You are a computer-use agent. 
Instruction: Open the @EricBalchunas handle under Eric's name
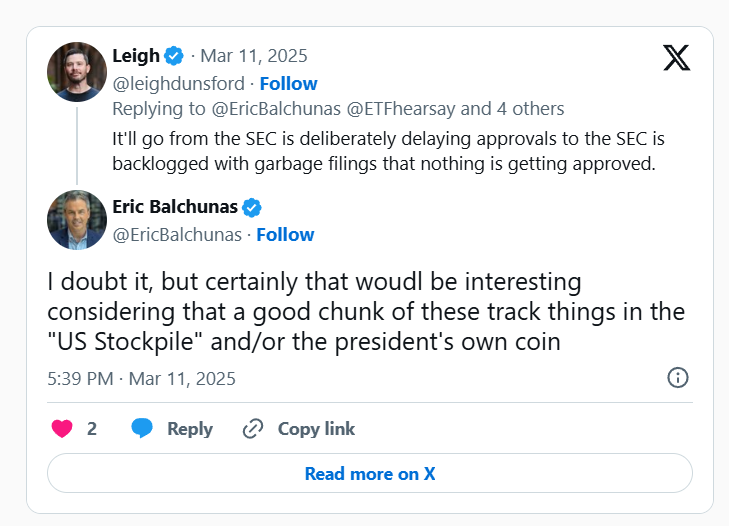177,234
